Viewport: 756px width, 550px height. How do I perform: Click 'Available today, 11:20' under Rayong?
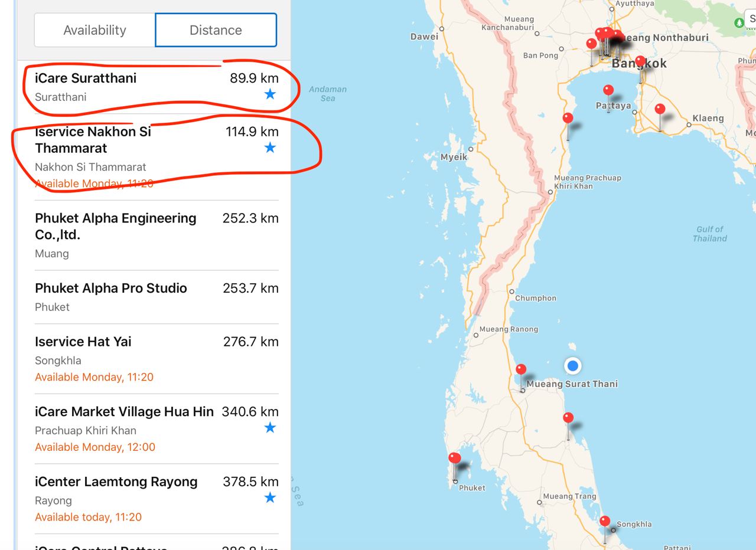point(89,518)
